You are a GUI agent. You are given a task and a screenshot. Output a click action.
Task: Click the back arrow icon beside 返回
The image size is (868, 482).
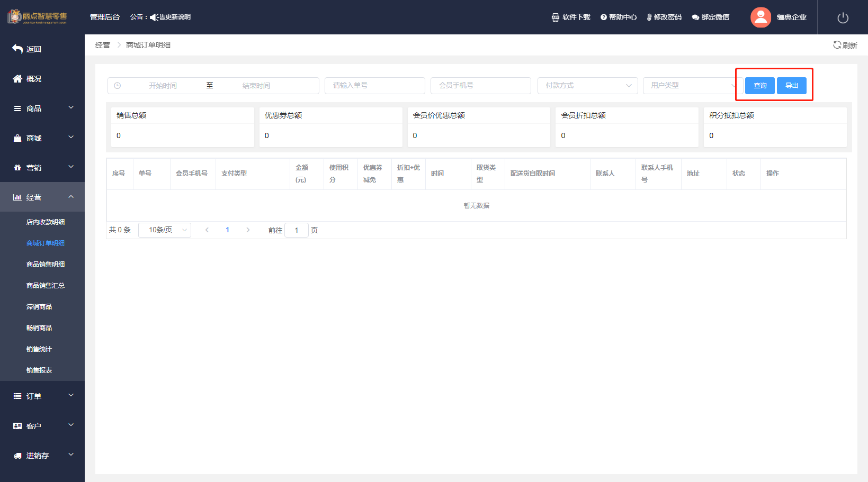coord(17,49)
